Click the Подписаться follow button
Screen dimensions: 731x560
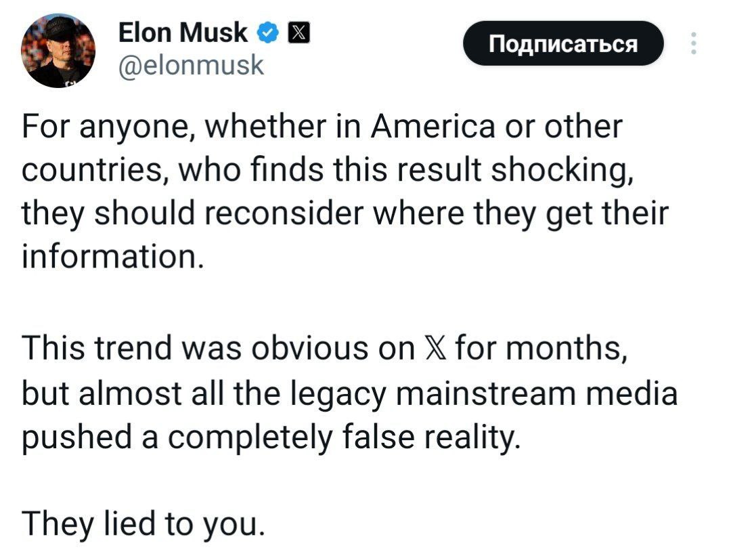click(x=563, y=43)
